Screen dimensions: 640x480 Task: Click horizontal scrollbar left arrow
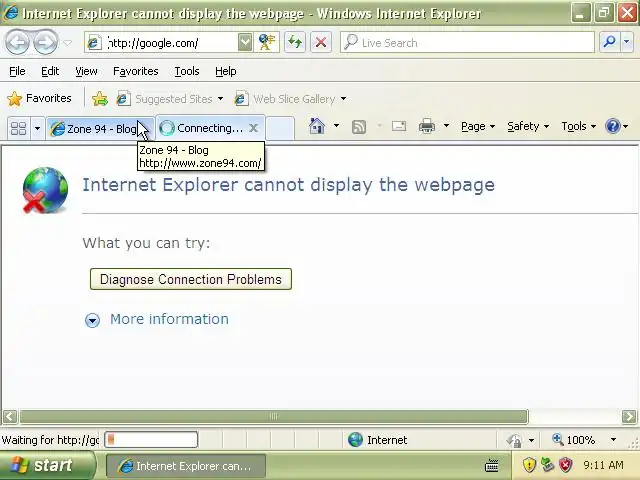[10, 417]
